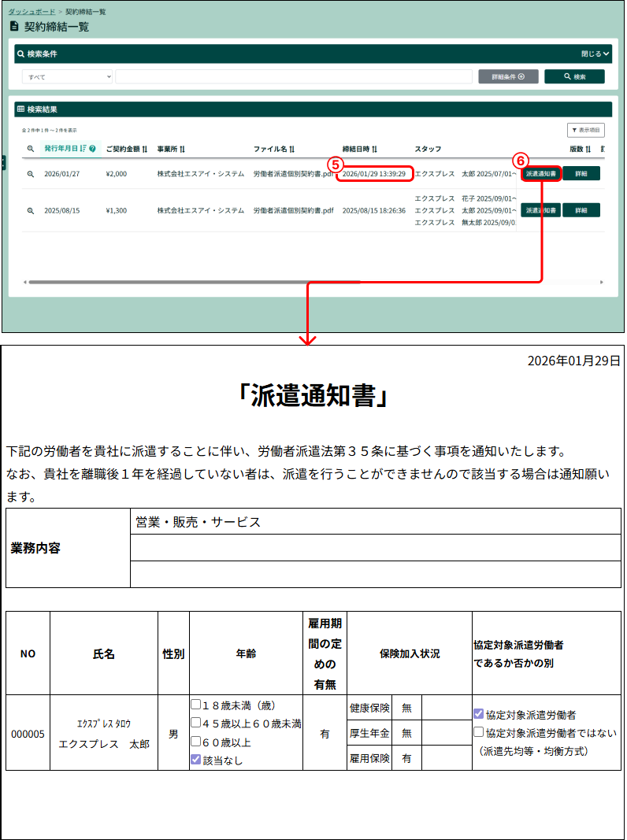Click sort arrows icon next to 事業所
The height and width of the screenshot is (840, 627).
(x=182, y=149)
